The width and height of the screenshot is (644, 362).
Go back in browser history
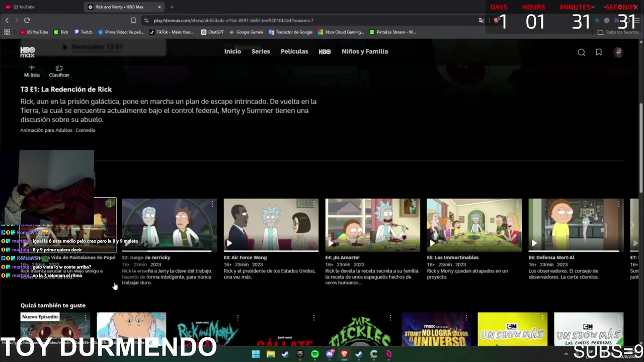(7, 21)
